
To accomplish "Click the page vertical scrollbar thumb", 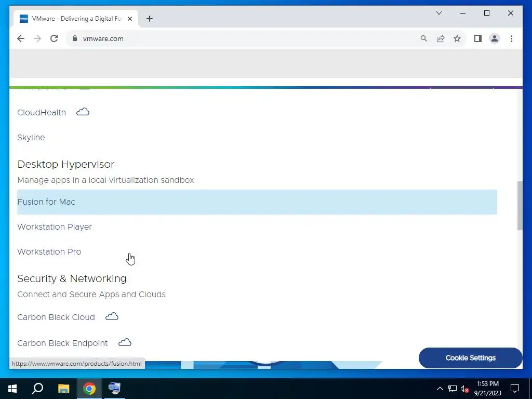I will click(x=520, y=206).
